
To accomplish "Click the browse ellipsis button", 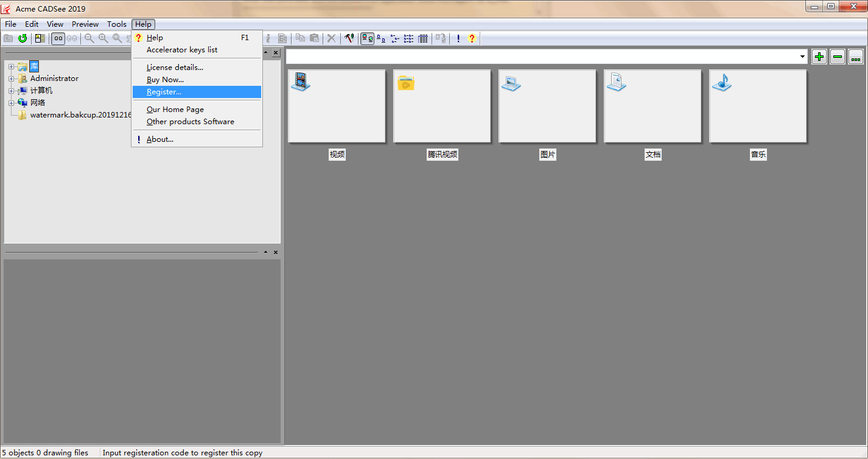I will [856, 57].
